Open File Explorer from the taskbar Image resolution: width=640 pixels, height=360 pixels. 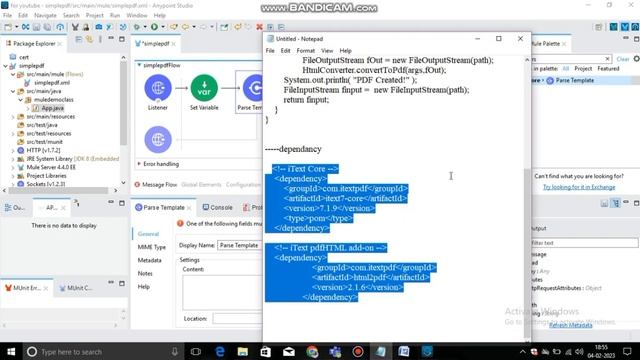click(243, 351)
